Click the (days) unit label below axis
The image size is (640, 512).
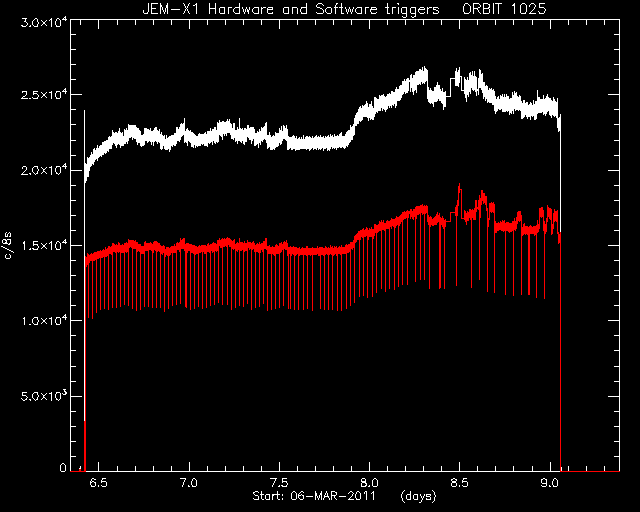tap(418, 496)
